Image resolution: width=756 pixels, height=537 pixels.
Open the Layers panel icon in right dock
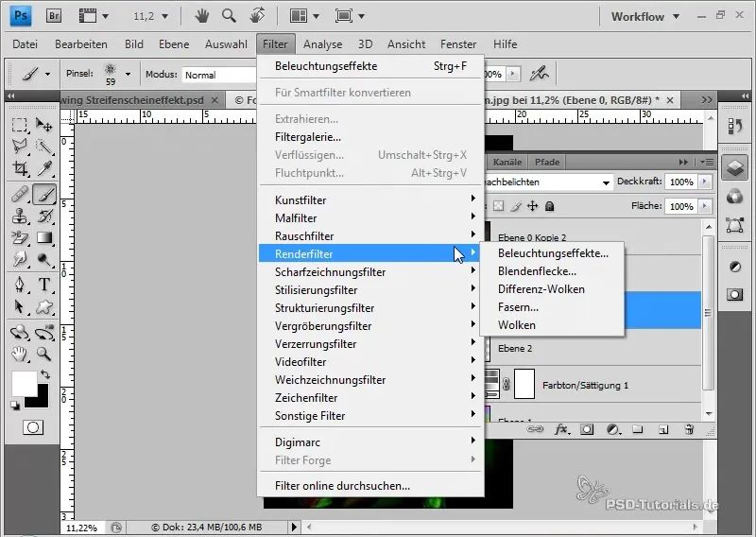734,168
